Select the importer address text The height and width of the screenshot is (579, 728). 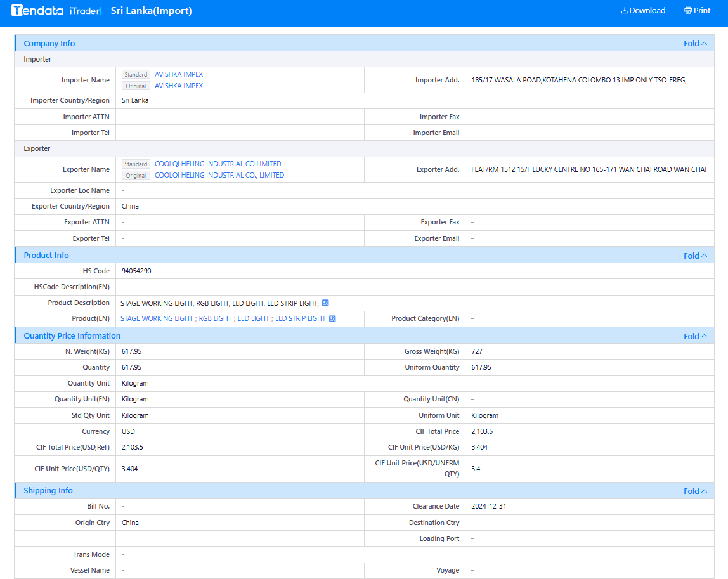[578, 80]
